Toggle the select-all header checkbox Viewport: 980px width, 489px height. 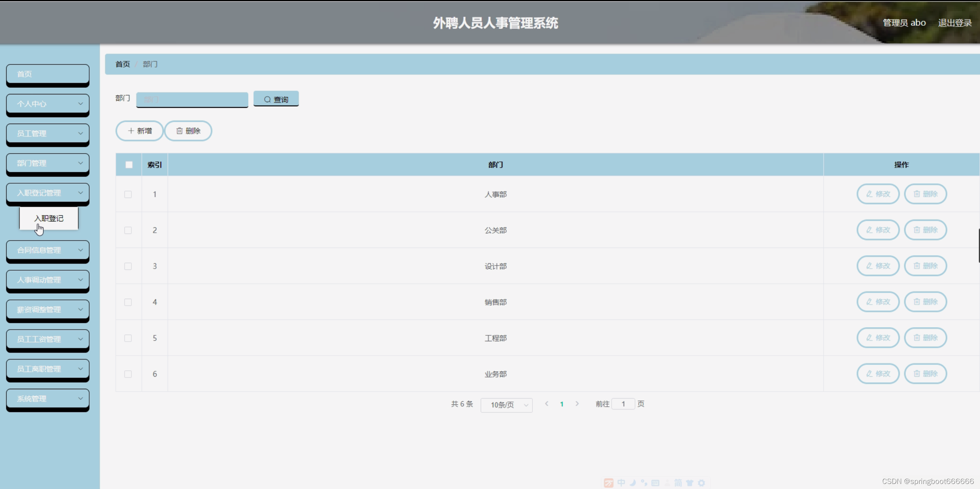(129, 165)
